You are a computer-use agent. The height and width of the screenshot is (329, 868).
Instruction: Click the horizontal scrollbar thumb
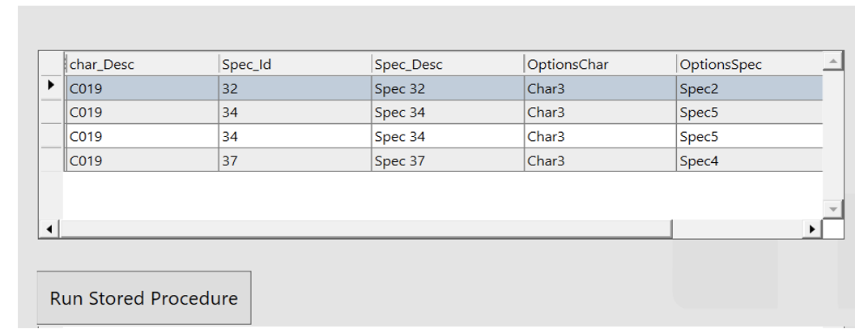[366, 229]
